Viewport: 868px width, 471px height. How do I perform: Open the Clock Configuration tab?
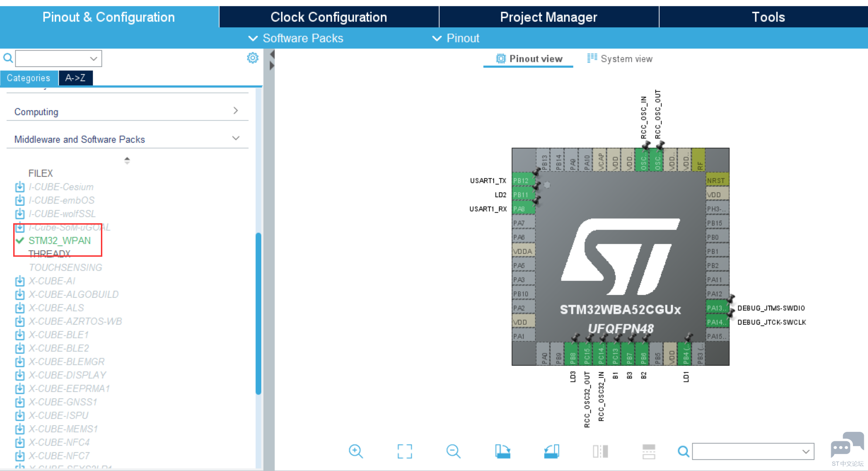[x=329, y=17]
